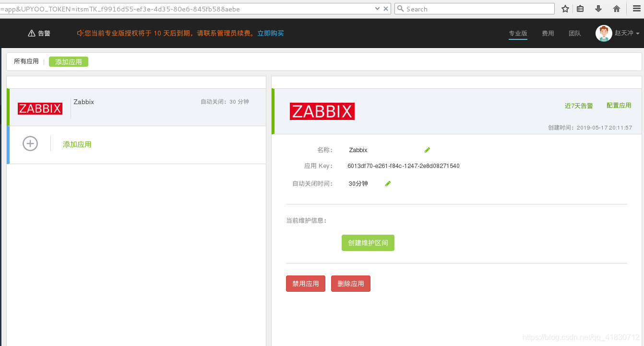Go to browser home page icon
Screen dimensions: 644x346
617,9
